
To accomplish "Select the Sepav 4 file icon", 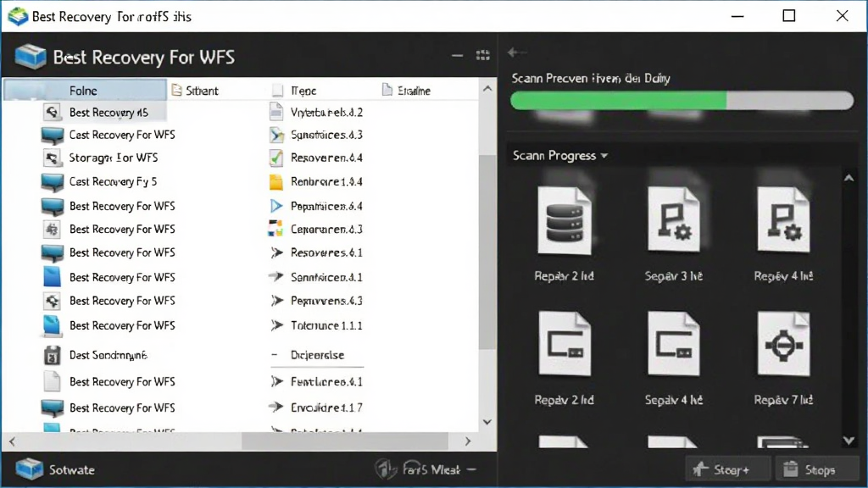I will [x=674, y=344].
